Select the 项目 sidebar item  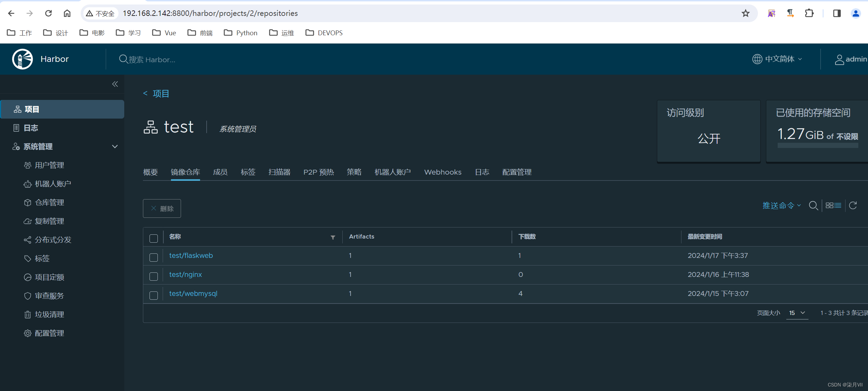62,109
